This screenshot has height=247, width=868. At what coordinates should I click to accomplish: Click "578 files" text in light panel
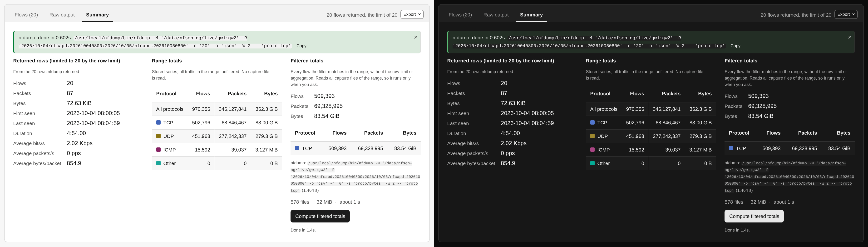tap(300, 202)
